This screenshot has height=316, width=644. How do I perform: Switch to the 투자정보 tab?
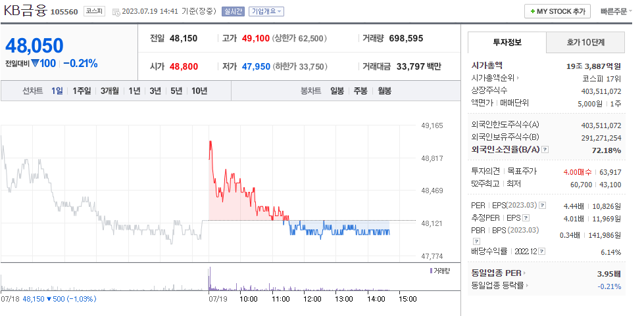click(507, 42)
